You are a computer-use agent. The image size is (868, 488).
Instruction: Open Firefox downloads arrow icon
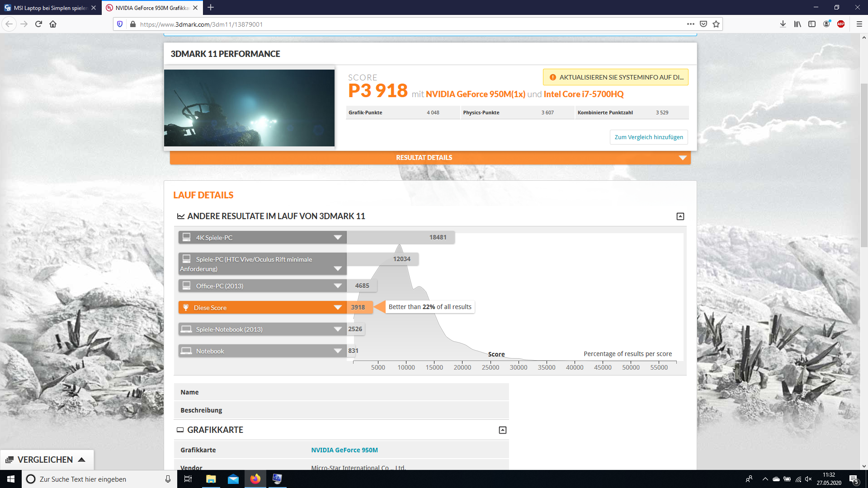tap(783, 24)
